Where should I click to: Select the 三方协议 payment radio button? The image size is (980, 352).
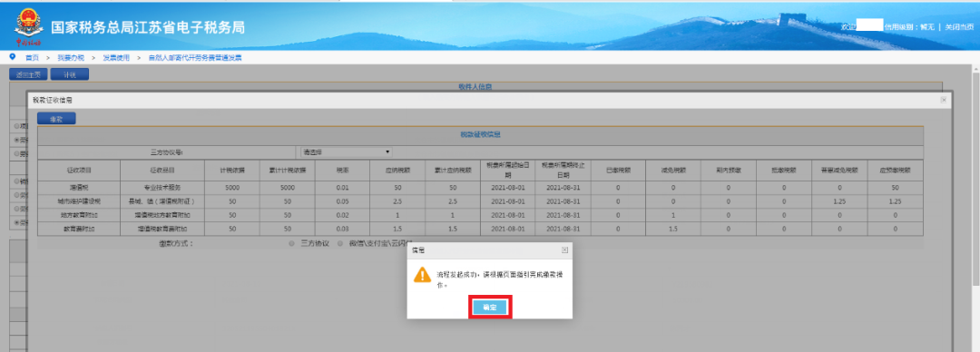292,244
